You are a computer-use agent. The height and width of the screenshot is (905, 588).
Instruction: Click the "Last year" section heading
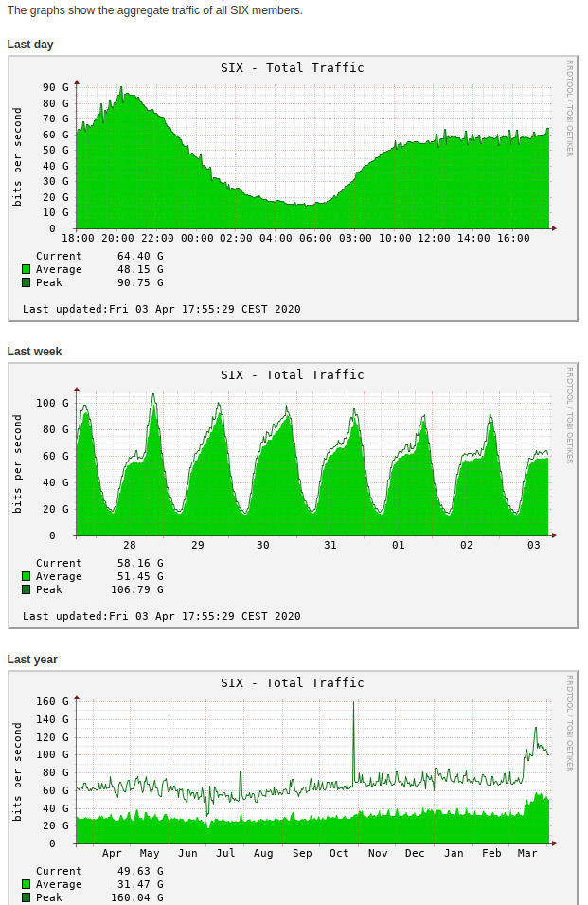point(32,660)
